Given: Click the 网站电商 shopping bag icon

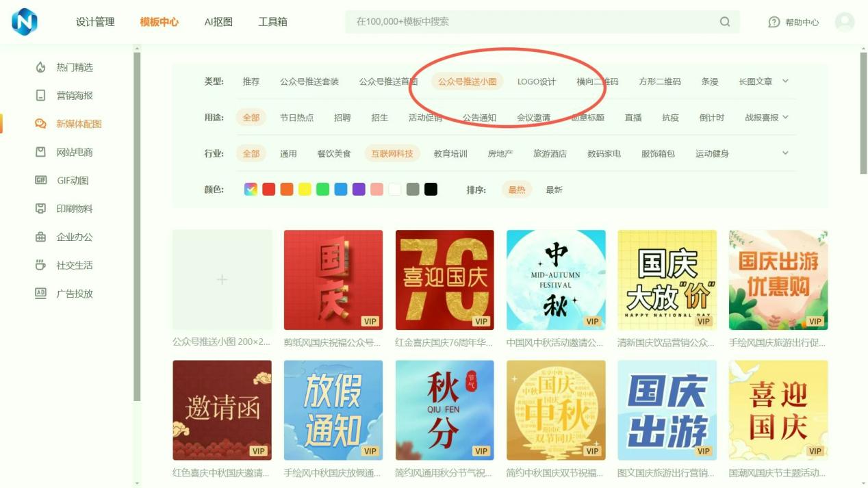Looking at the screenshot, I should point(40,152).
